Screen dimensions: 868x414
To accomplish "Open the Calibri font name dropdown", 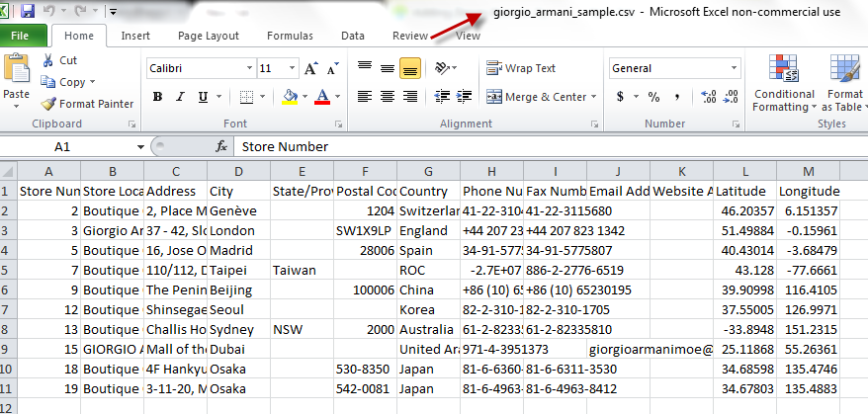I will [249, 68].
